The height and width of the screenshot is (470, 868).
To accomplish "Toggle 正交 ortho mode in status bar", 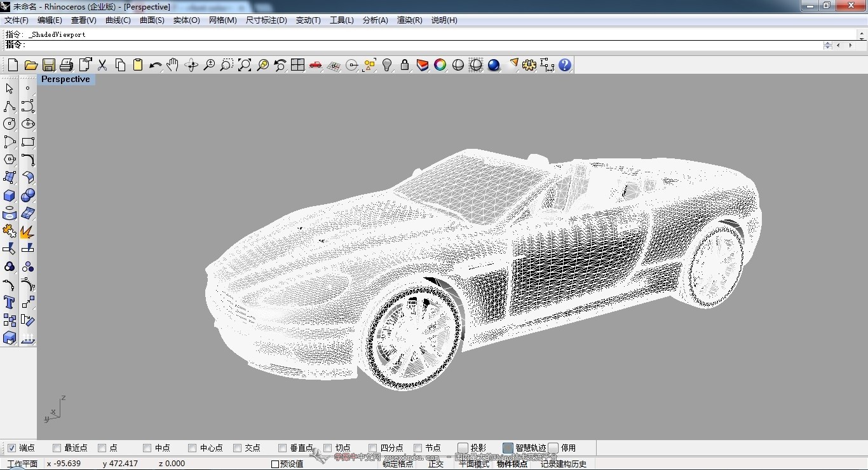I will pyautogui.click(x=436, y=464).
